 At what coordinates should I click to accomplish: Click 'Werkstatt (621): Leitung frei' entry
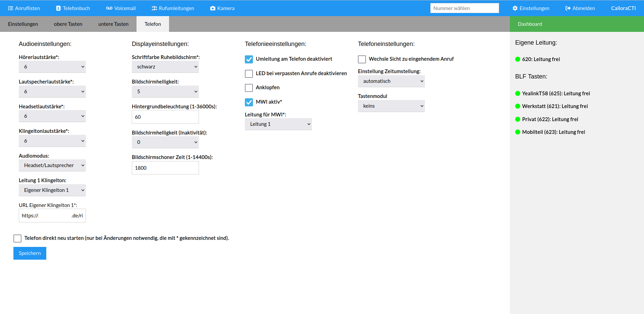(x=555, y=106)
